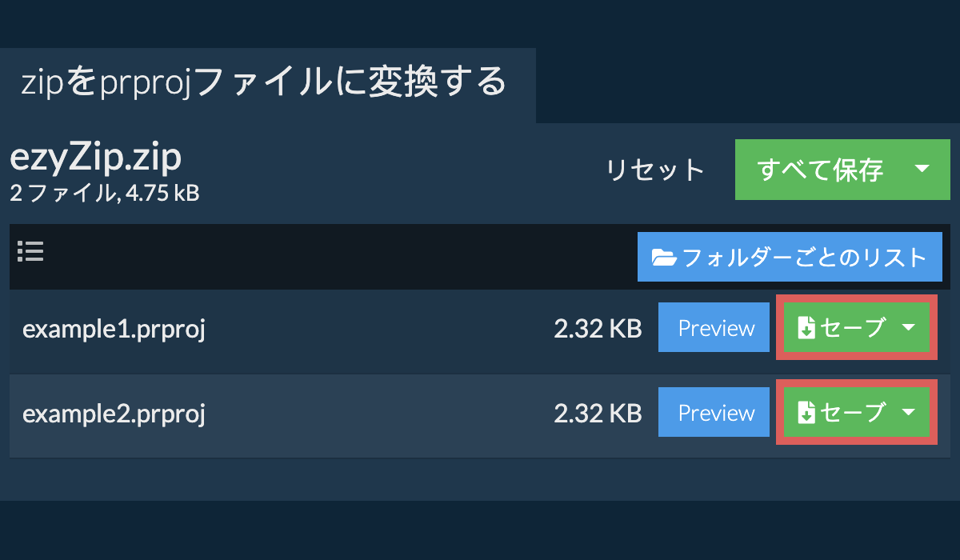The image size is (960, 560).
Task: Preview the example1.prproj file
Action: point(716,328)
